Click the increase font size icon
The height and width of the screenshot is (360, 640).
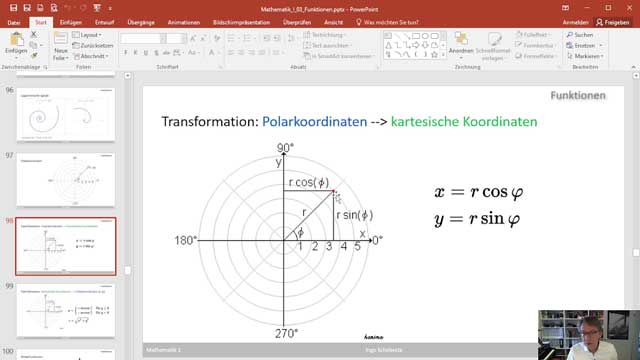[193, 38]
